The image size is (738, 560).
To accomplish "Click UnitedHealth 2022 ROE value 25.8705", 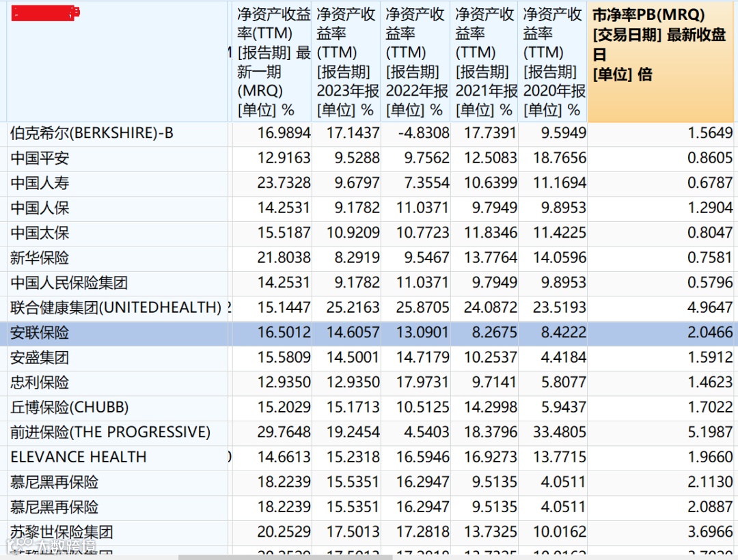I will tap(423, 307).
